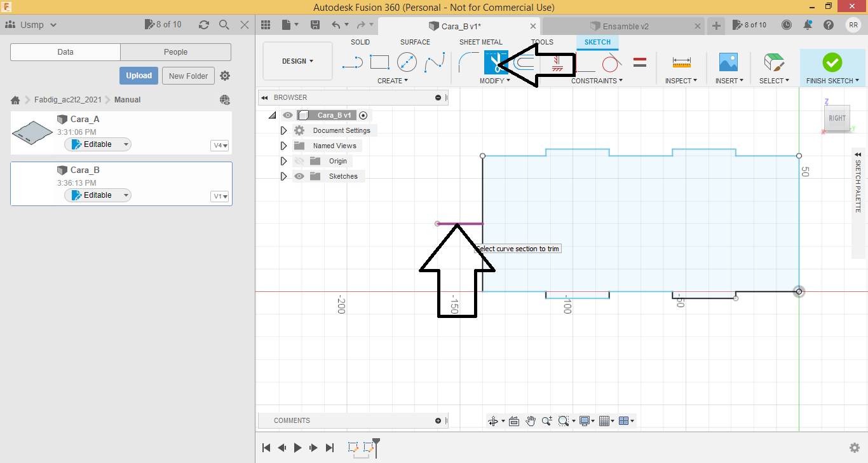The image size is (868, 463).
Task: Click the Upload button
Action: tap(139, 76)
